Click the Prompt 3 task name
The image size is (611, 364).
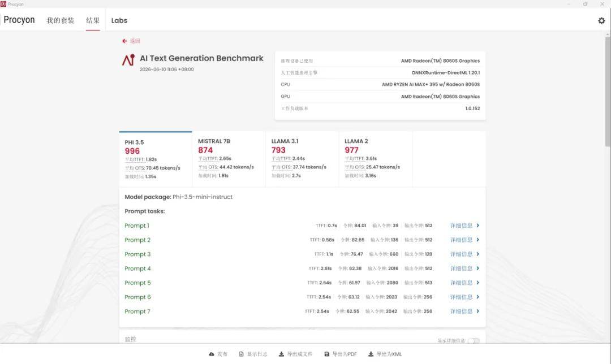point(137,254)
